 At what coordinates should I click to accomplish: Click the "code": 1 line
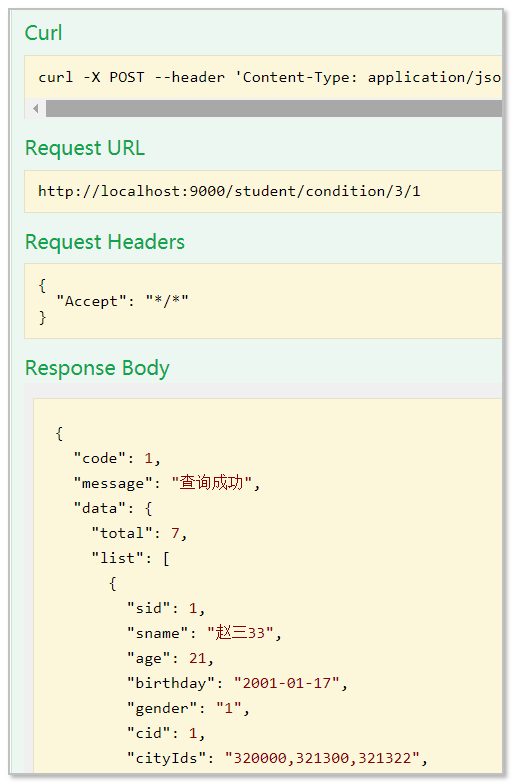tap(117, 458)
